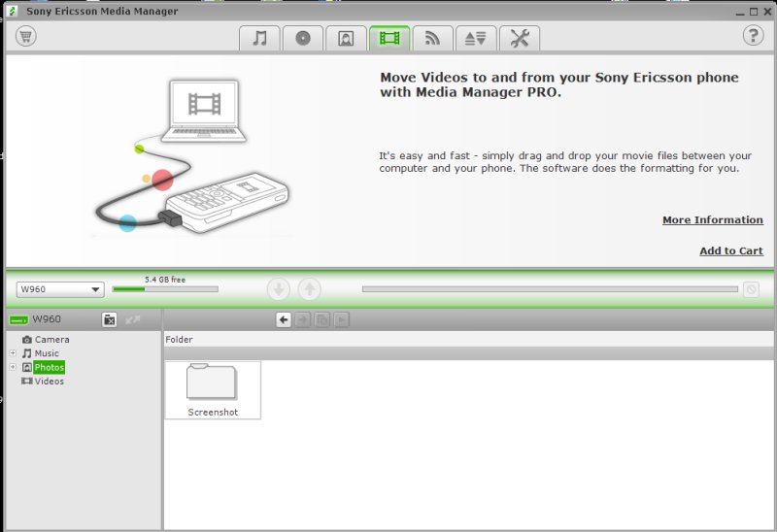Expand the Music tree node

click(x=13, y=353)
